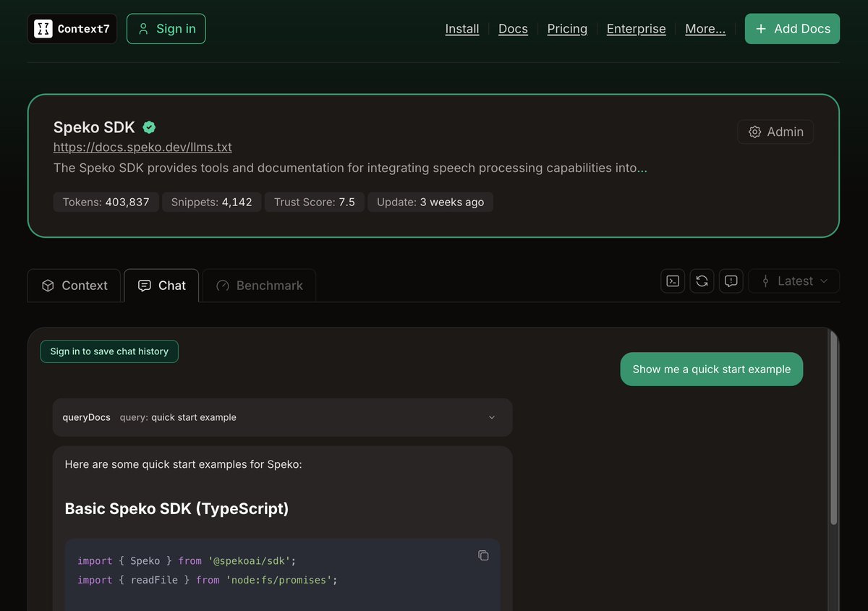Click the truncated Speko SDK description text
868x611 pixels.
pyautogui.click(x=350, y=168)
